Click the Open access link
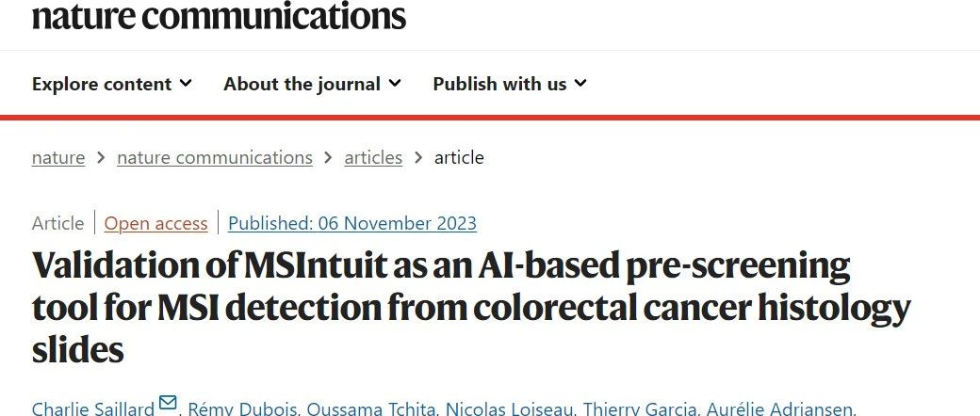Image resolution: width=980 pixels, height=416 pixels. tap(155, 223)
